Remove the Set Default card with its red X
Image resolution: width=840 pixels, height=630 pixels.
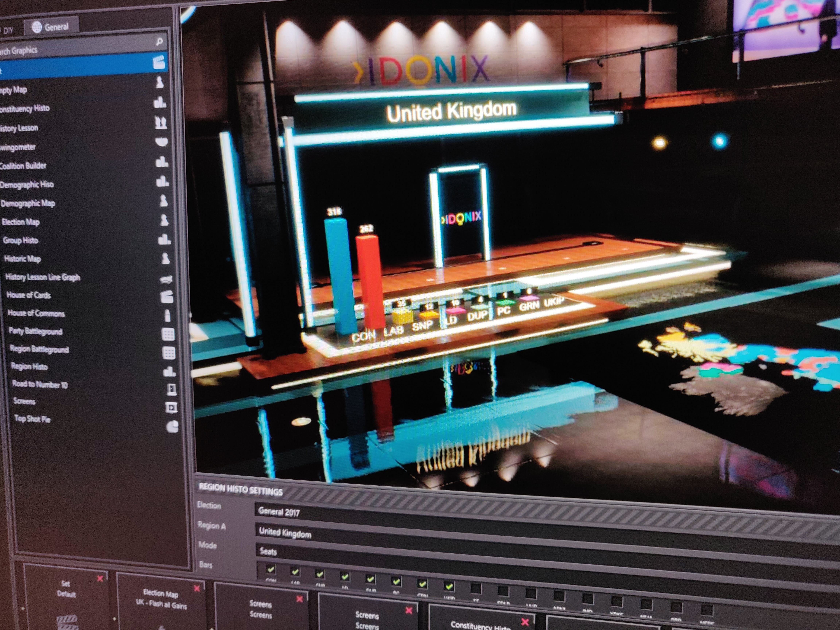coord(100,579)
